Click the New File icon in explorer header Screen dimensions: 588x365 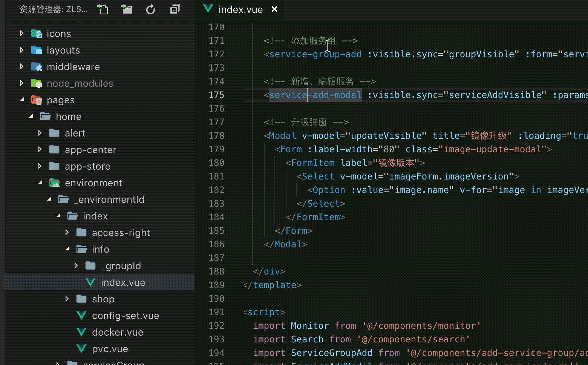pos(103,9)
